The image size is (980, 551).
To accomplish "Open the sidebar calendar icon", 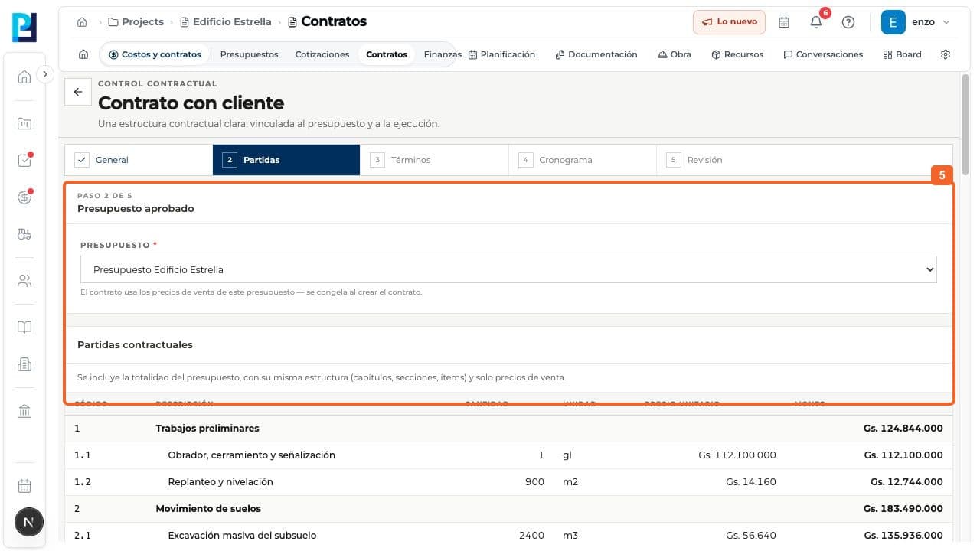I will pos(24,486).
